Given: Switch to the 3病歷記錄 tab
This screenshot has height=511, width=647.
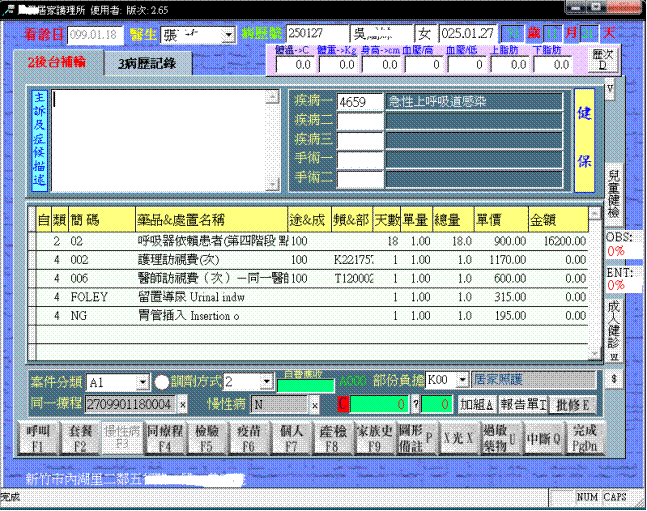Looking at the screenshot, I should pos(147,62).
